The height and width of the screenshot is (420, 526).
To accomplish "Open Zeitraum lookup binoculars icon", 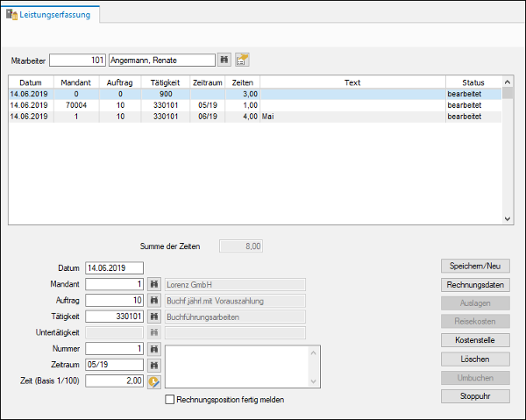I will tap(154, 365).
